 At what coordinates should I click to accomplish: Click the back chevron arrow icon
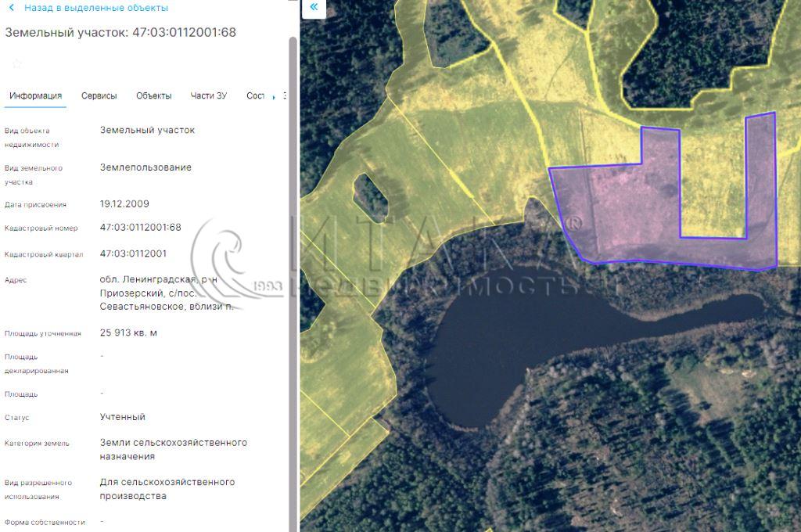point(12,8)
